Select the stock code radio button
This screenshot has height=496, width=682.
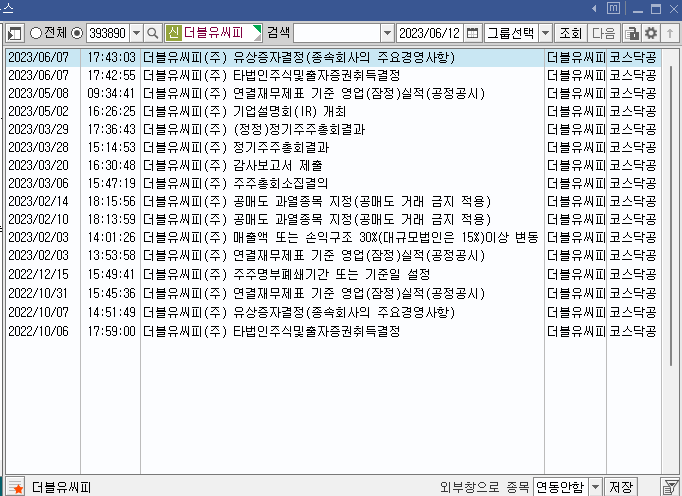pyautogui.click(x=77, y=33)
